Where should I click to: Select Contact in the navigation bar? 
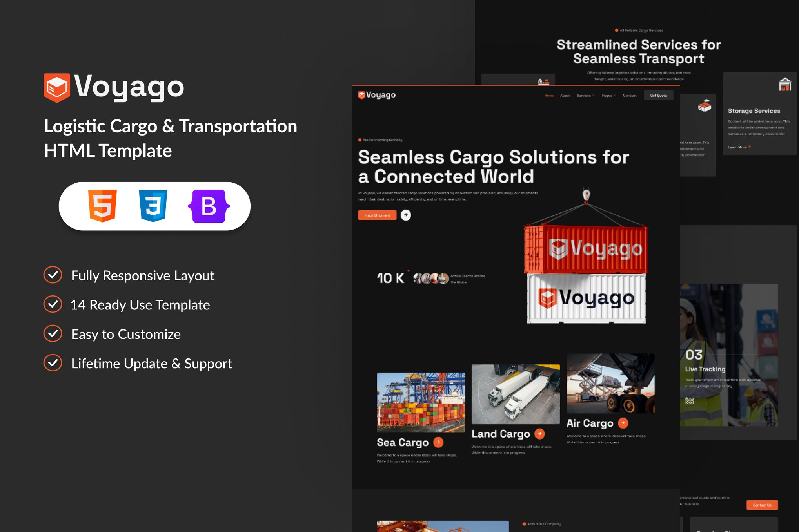629,95
